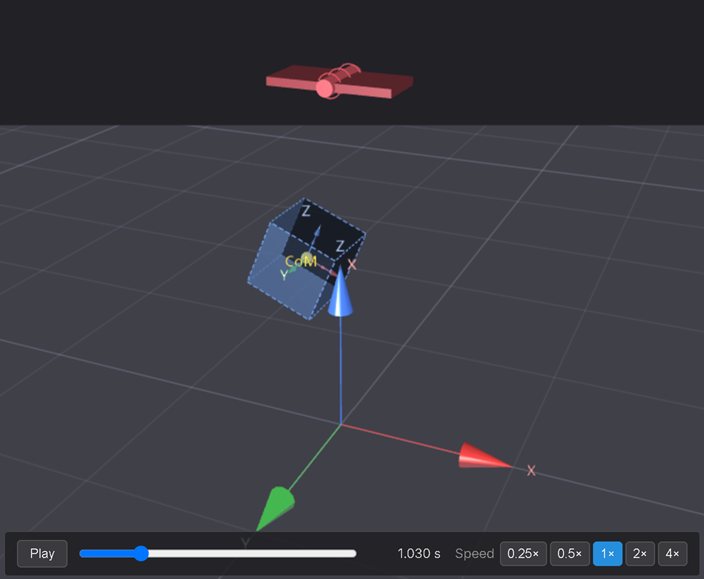Image resolution: width=704 pixels, height=579 pixels.
Task: Set playback speed to 4×
Action: tap(673, 553)
